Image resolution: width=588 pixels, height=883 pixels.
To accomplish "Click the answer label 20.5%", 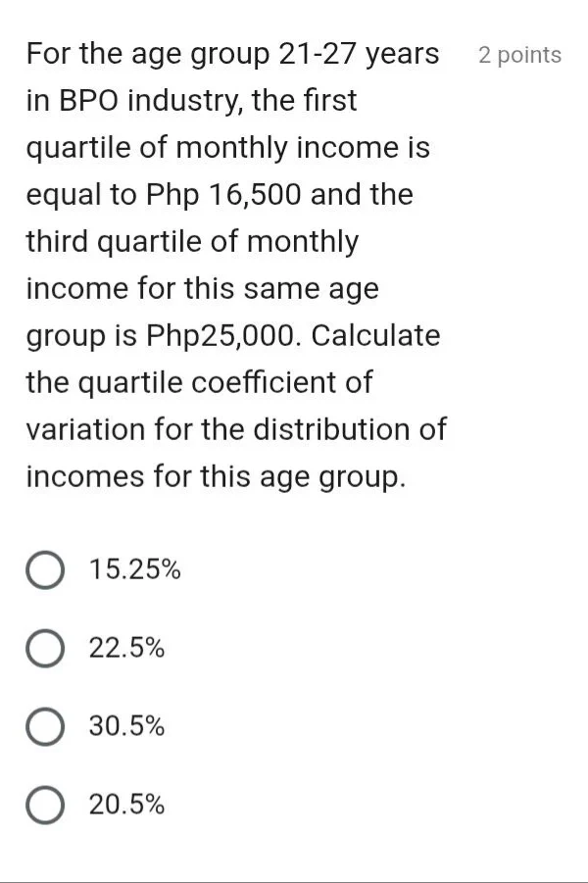I will 127,804.
